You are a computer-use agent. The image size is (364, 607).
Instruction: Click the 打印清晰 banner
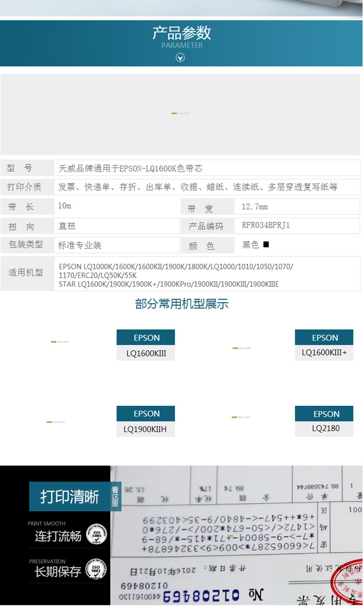point(69,497)
